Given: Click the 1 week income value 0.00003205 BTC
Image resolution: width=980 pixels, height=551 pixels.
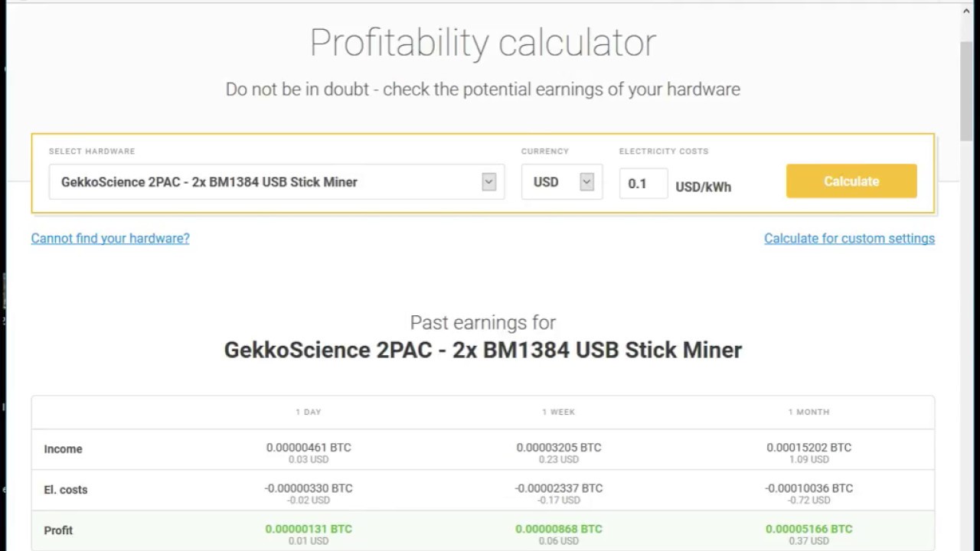Looking at the screenshot, I should click(x=558, y=448).
